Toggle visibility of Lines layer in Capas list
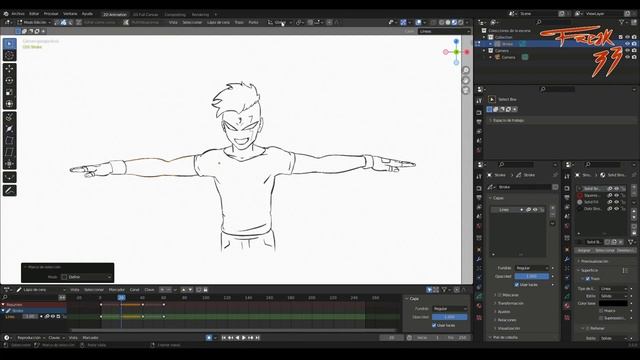This screenshot has height=360, width=640. pos(535,210)
